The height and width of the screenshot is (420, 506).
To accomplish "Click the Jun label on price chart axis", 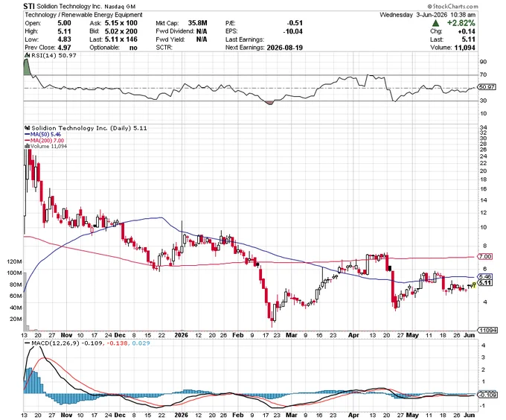I will [470, 335].
